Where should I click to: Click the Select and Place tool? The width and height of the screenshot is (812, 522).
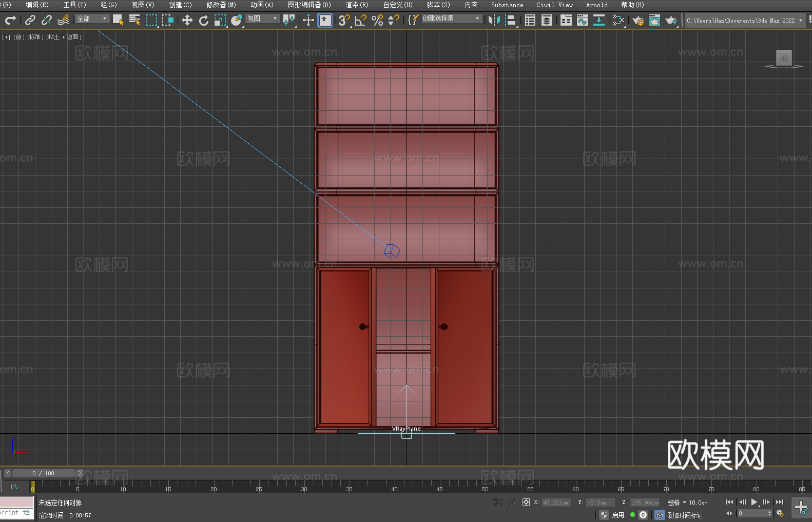tap(237, 20)
